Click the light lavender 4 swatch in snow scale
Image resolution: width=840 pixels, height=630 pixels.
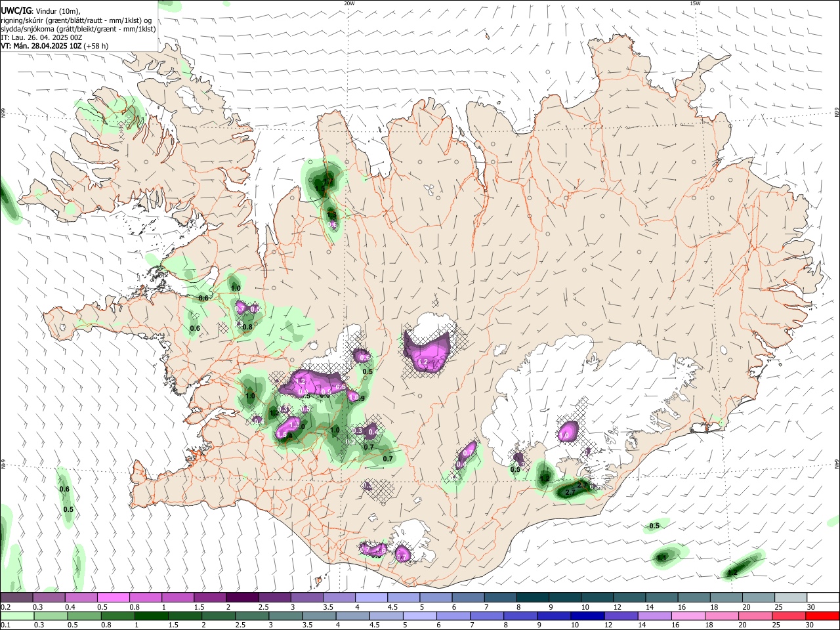click(x=371, y=597)
